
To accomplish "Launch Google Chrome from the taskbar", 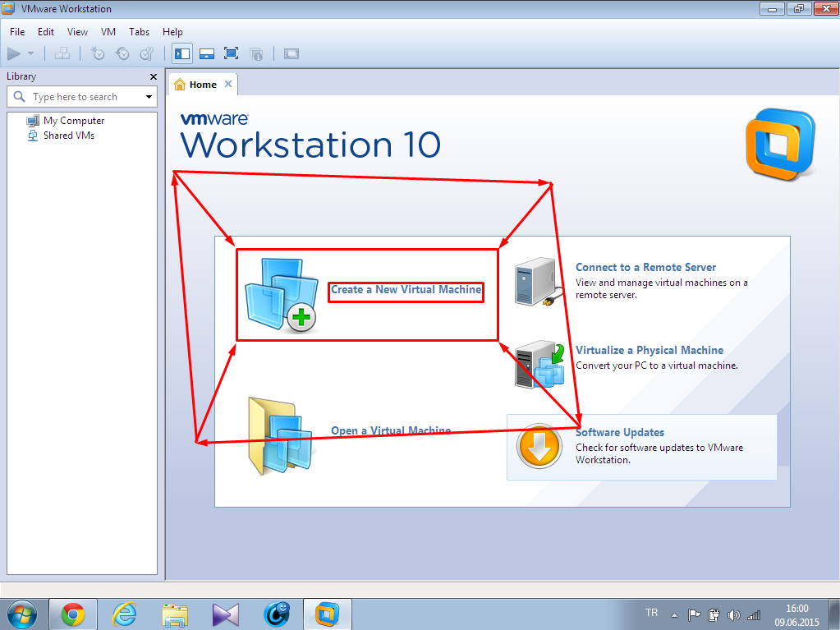I will [x=73, y=614].
